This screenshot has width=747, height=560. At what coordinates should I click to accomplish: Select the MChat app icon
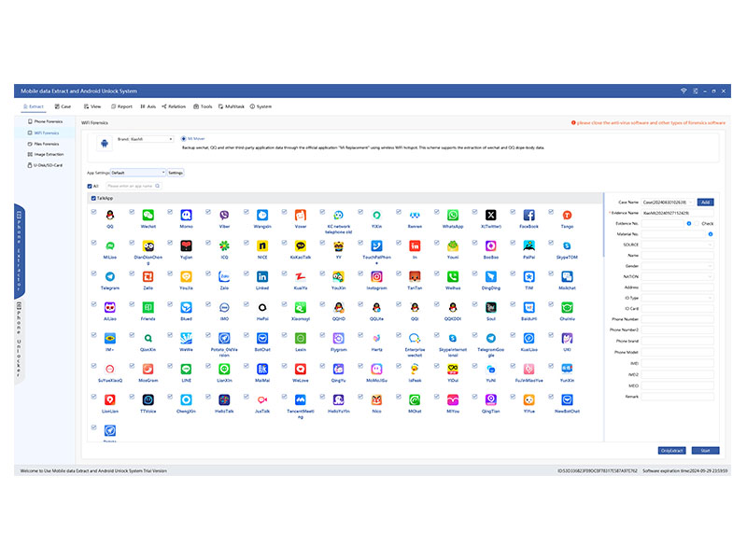(x=415, y=400)
